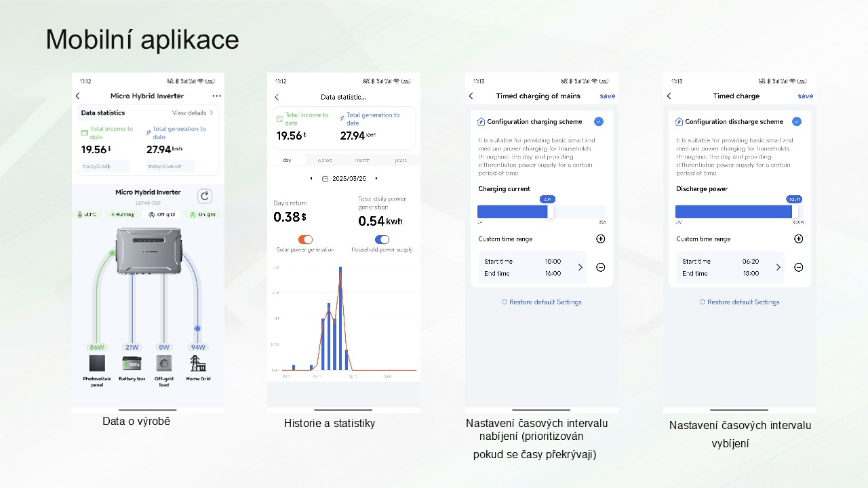
Task: Toggle the Solar power generation switch
Action: click(x=305, y=239)
